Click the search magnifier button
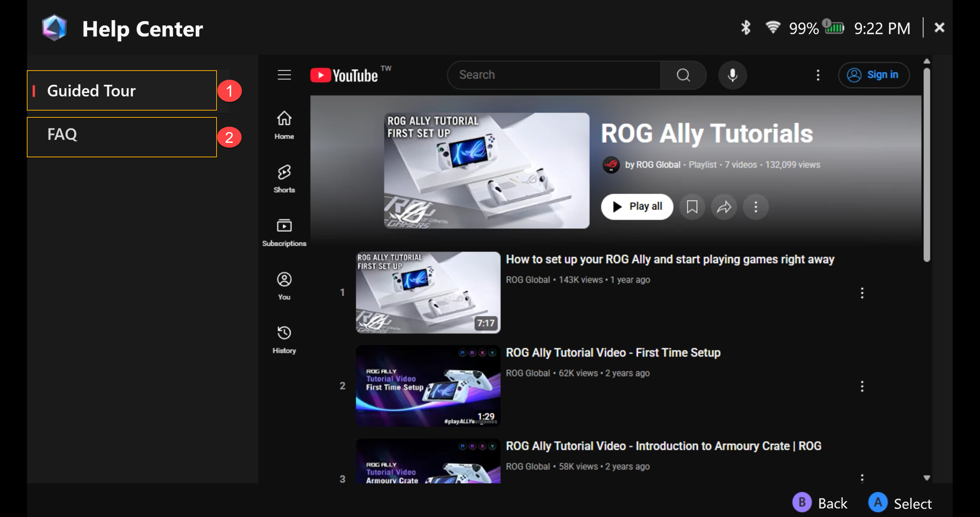Viewport: 980px width, 517px height. pyautogui.click(x=683, y=75)
